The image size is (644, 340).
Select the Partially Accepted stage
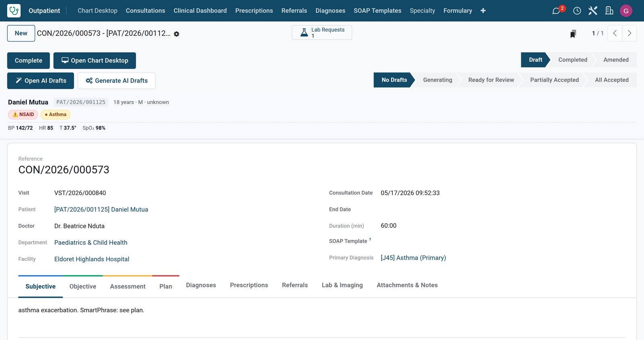[554, 80]
